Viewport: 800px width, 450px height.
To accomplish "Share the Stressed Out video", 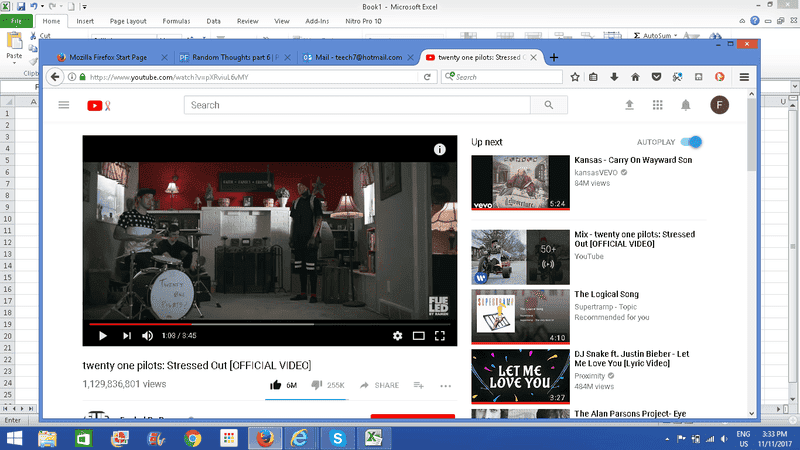I will pyautogui.click(x=379, y=385).
